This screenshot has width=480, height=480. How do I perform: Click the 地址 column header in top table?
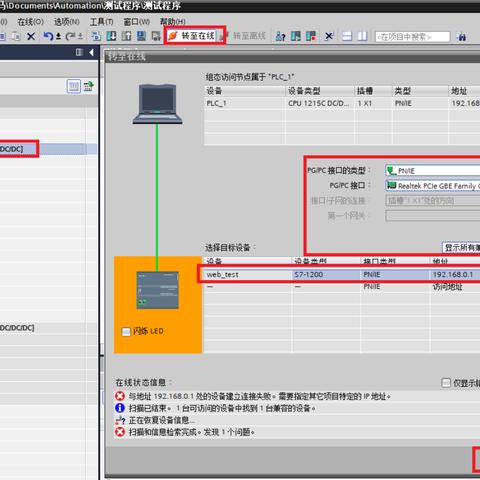[465, 91]
